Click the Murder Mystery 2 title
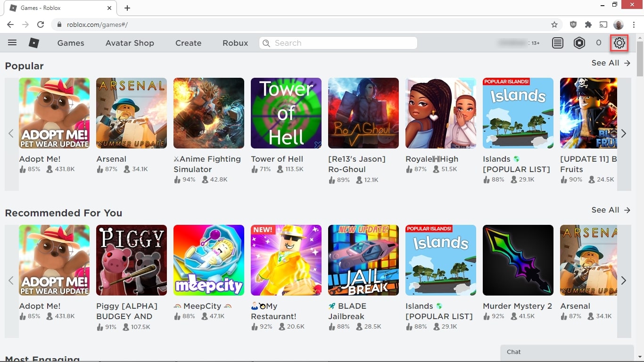The width and height of the screenshot is (644, 362). pyautogui.click(x=517, y=306)
